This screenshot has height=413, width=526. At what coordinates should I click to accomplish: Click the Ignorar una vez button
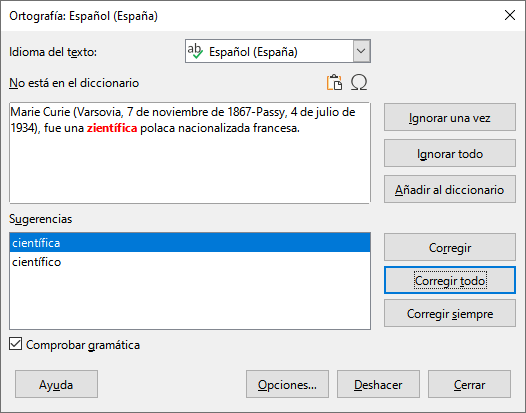(x=450, y=117)
